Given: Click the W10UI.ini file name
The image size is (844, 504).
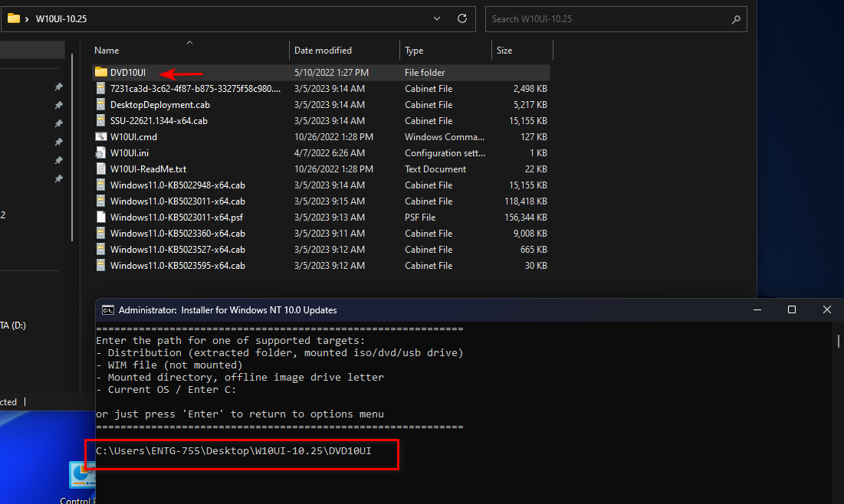Looking at the screenshot, I should pyautogui.click(x=130, y=153).
